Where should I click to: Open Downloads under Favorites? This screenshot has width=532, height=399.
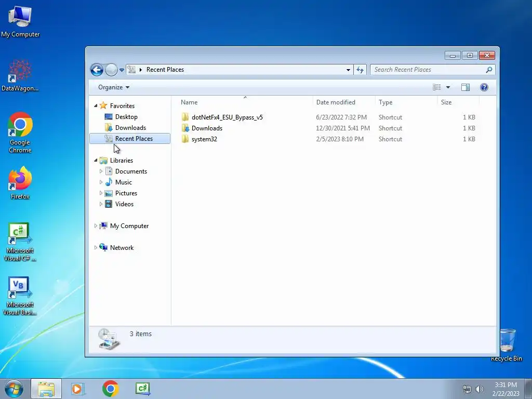coord(130,128)
